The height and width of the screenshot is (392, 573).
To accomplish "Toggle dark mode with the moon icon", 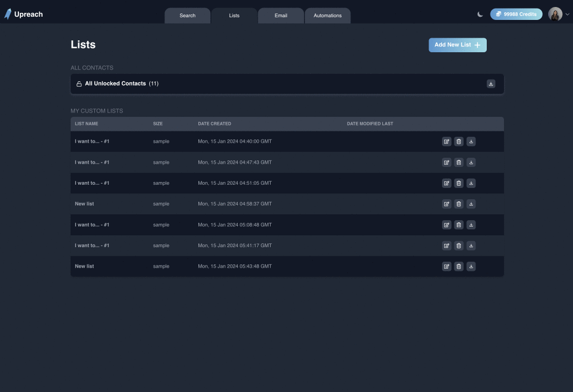I will click(480, 14).
